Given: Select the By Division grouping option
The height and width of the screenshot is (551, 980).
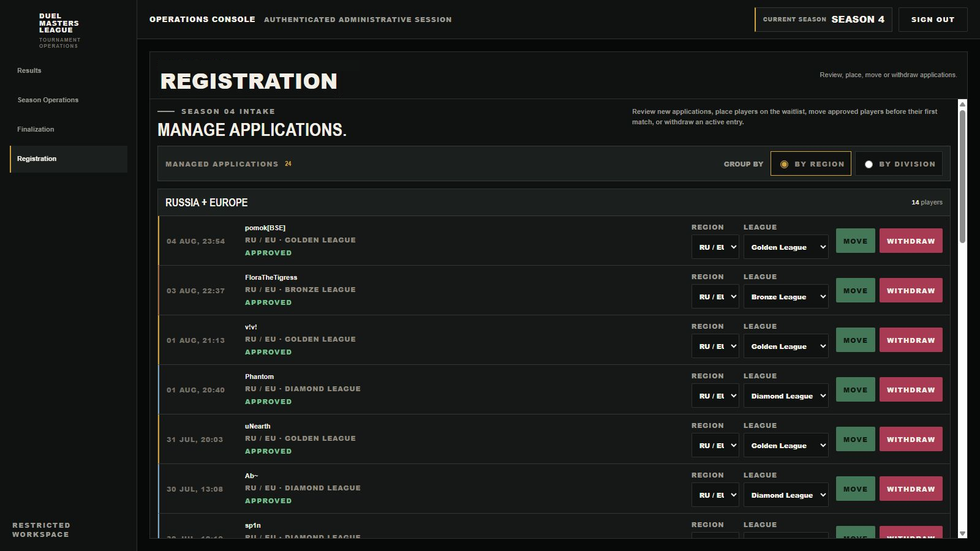Looking at the screenshot, I should point(899,163).
